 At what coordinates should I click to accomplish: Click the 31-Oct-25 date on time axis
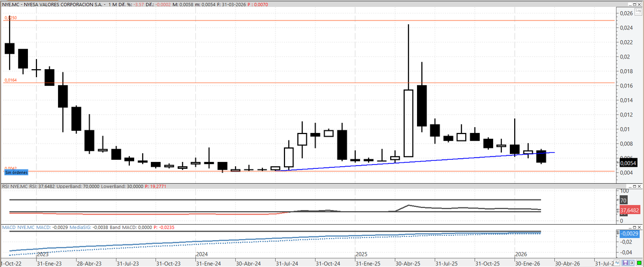pyautogui.click(x=487, y=263)
